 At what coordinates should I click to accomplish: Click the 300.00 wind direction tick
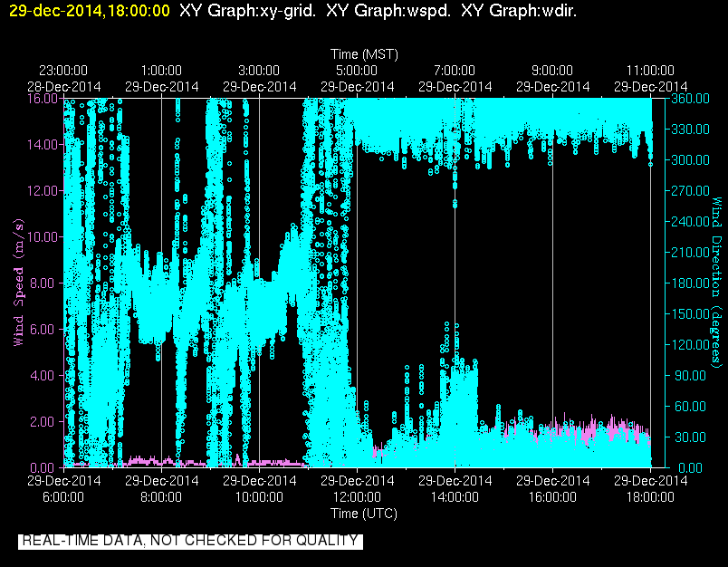pyautogui.click(x=690, y=160)
